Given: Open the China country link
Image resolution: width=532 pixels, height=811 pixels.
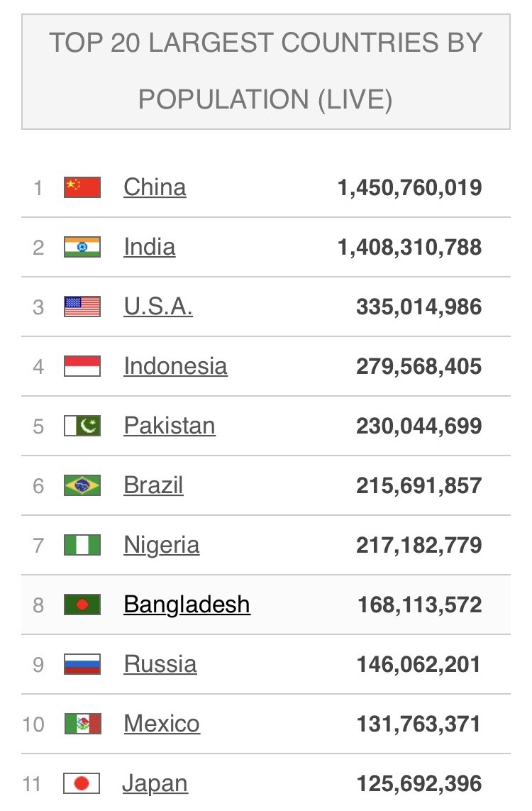Looking at the screenshot, I should coord(155,187).
